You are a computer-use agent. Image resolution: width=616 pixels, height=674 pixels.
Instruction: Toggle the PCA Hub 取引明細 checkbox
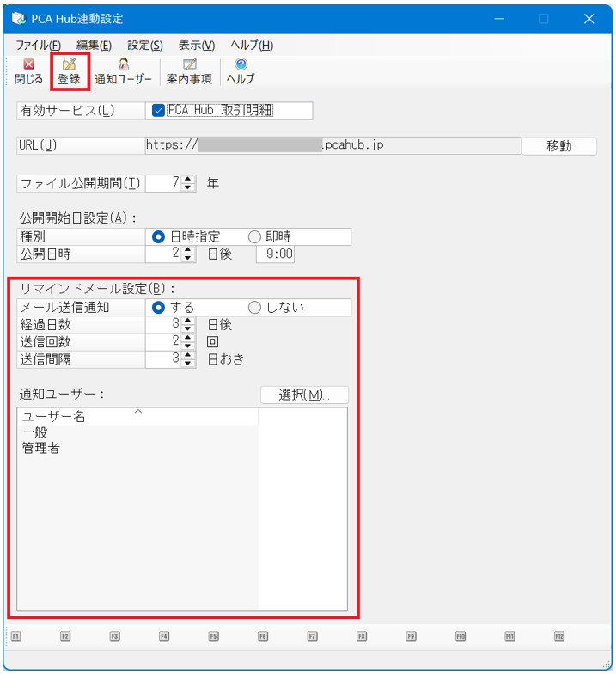click(158, 110)
